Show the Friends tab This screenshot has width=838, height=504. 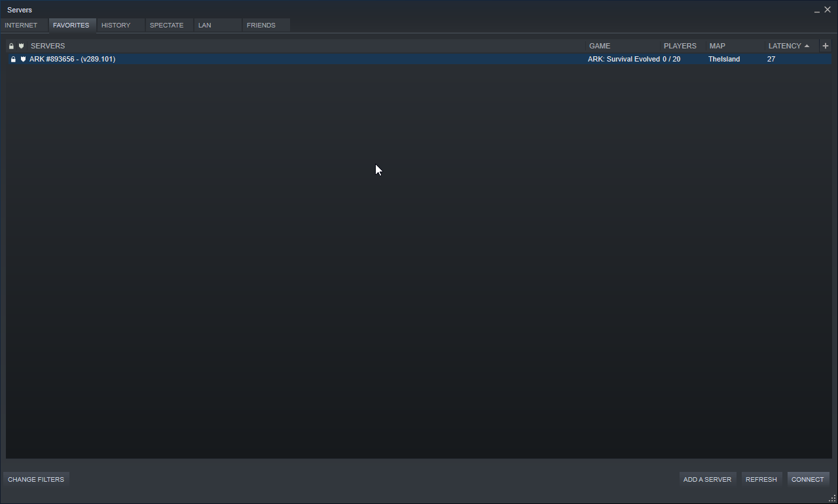click(x=261, y=25)
